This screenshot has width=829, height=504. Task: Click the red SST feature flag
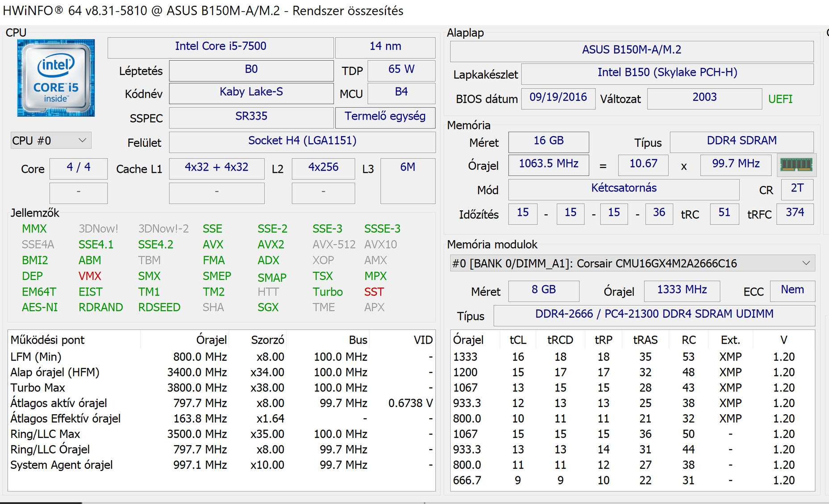[374, 292]
